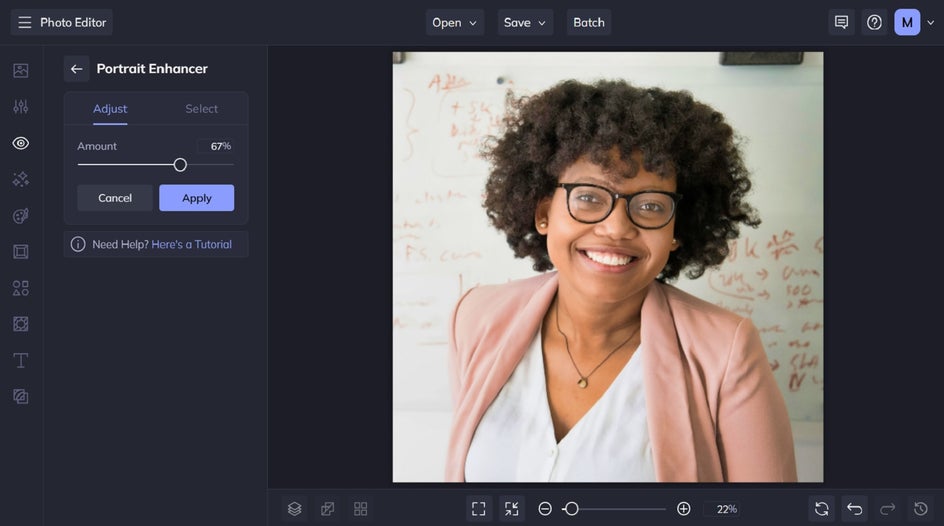
Task: Click the M account avatar
Action: point(907,22)
